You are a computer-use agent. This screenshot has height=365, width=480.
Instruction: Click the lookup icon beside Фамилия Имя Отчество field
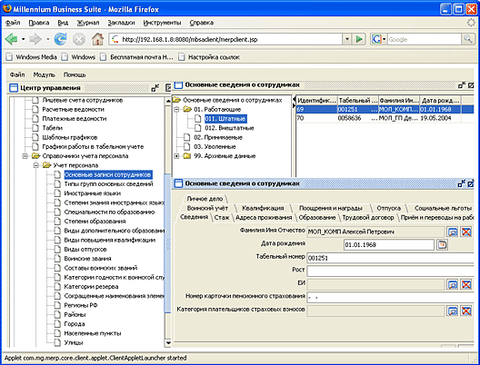tap(452, 232)
